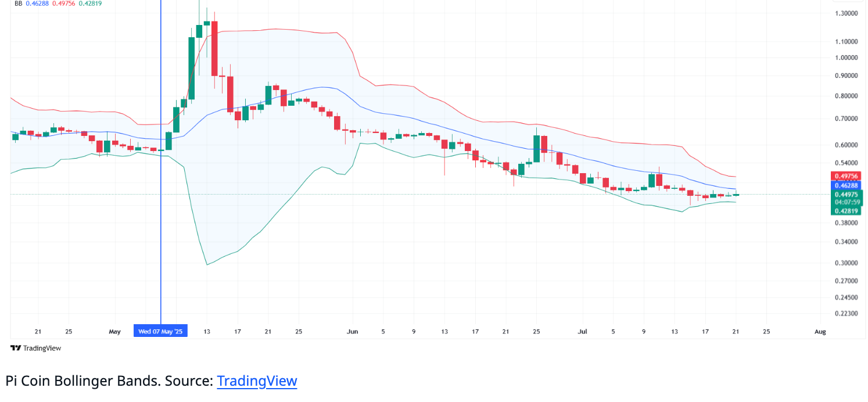Screen dimensions: 868x402
Task: Click the 'Jul' label on the time axis
Action: (582, 332)
